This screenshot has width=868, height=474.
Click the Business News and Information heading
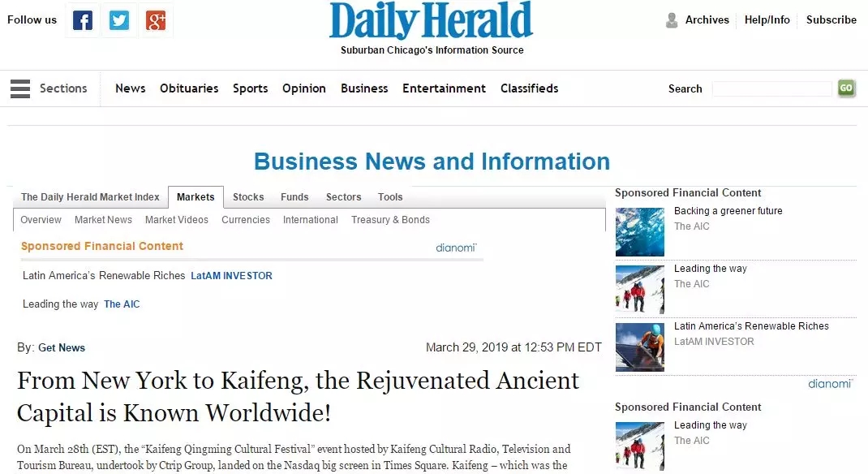click(x=432, y=162)
